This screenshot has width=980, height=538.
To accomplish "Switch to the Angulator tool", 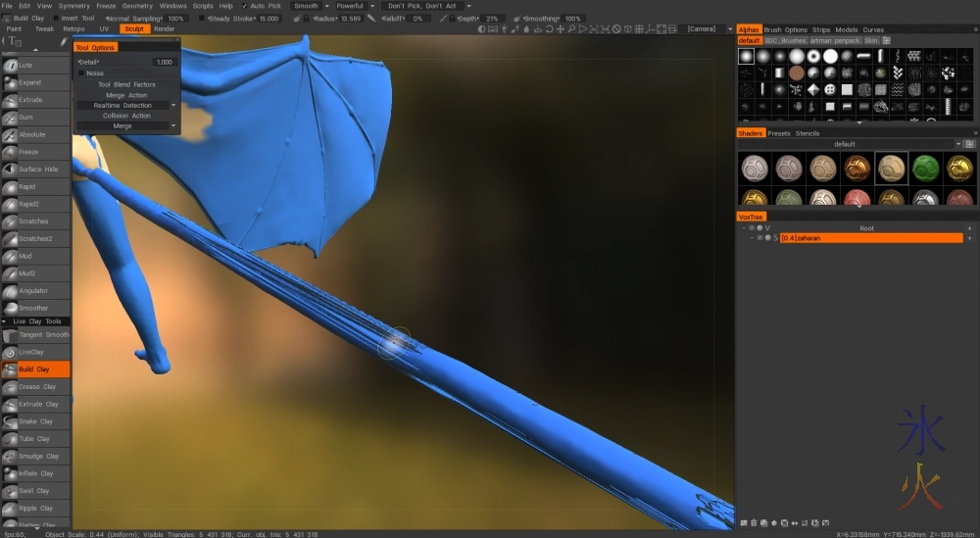I will pos(35,291).
